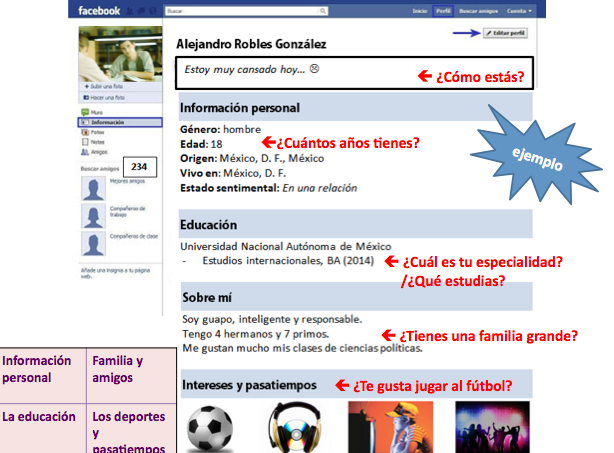This screenshot has width=614, height=453.
Task: Click the magnifier search icon
Action: point(323,11)
